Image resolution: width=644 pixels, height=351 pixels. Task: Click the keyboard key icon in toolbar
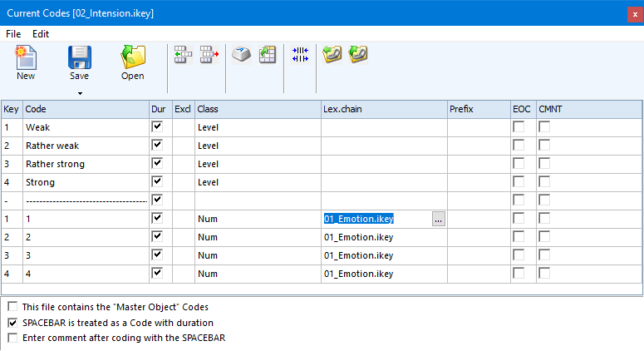241,56
